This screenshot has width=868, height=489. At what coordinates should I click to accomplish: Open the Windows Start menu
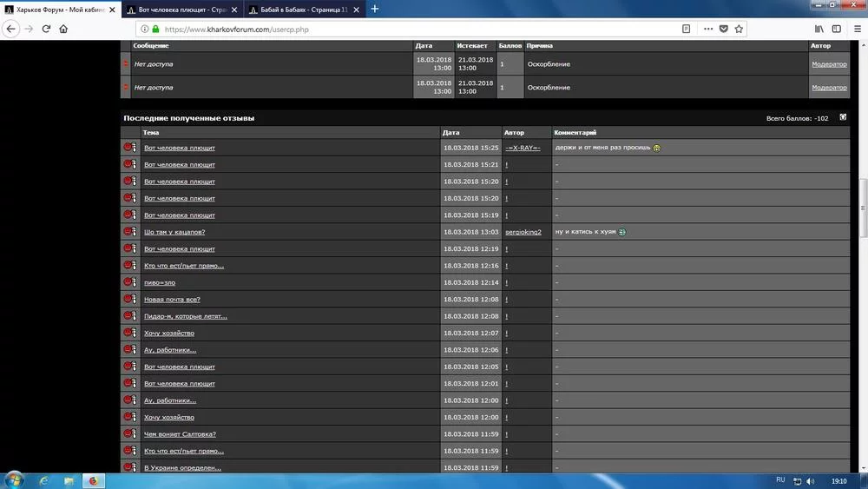pos(13,480)
